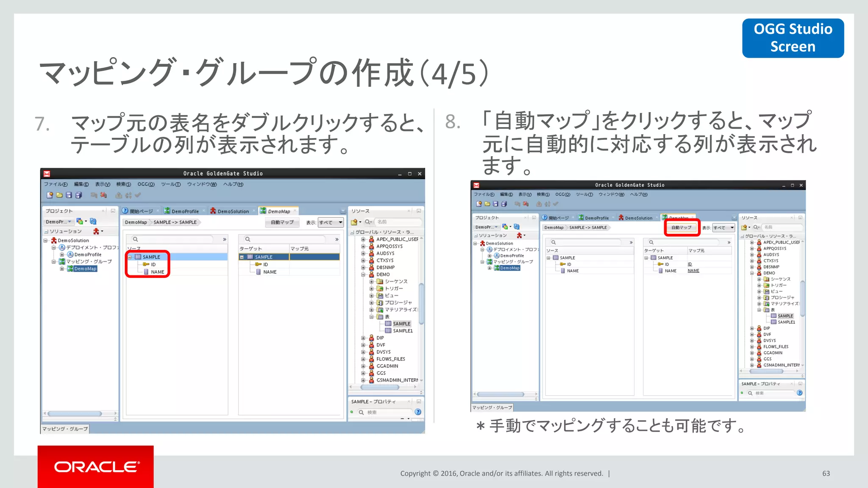
Task: Select DemoProfile in the left window's project tree
Action: [88, 255]
